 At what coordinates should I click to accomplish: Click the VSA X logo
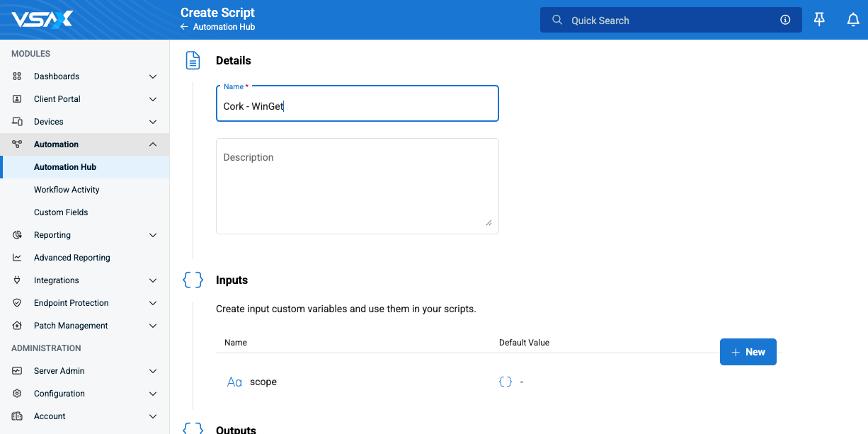42,19
